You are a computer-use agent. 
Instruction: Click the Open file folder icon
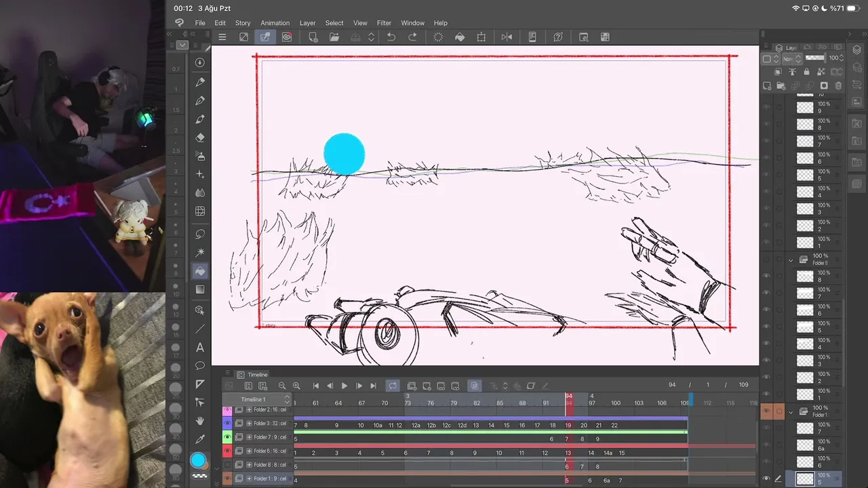tap(334, 37)
